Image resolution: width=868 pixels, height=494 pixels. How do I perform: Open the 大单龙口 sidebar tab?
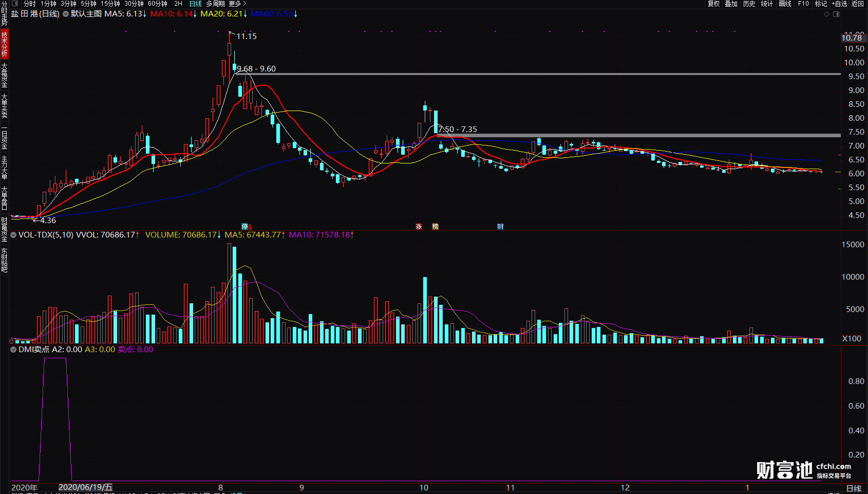tap(4, 199)
